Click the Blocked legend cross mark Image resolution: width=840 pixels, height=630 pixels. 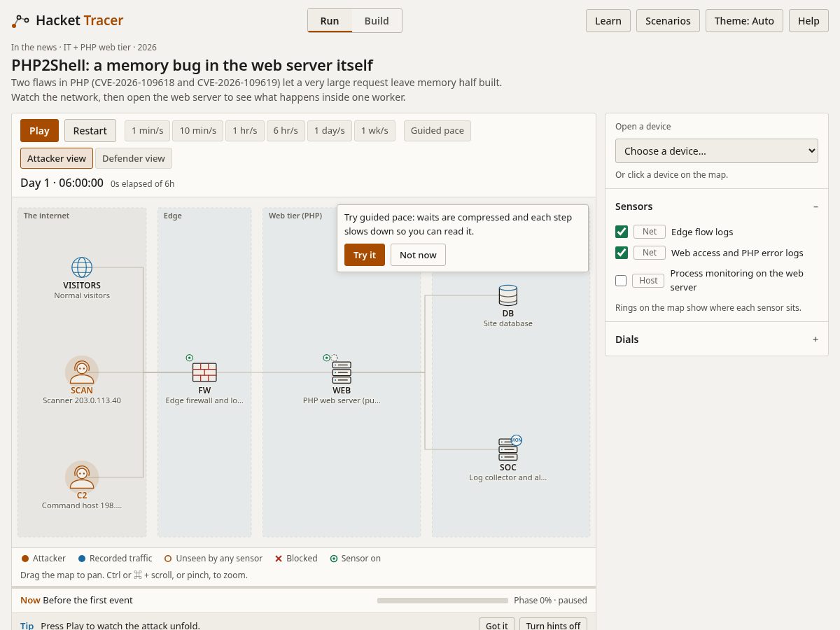[x=279, y=559]
